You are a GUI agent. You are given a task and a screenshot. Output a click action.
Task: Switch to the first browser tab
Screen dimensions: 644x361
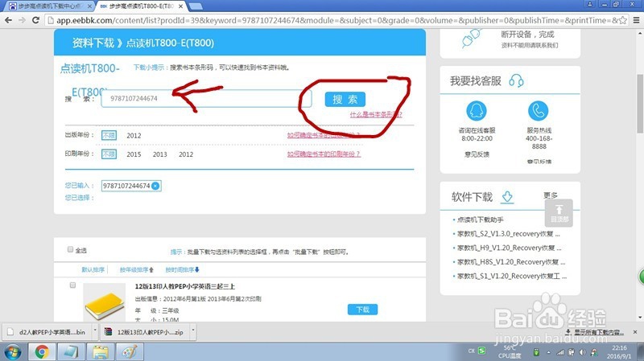47,6
